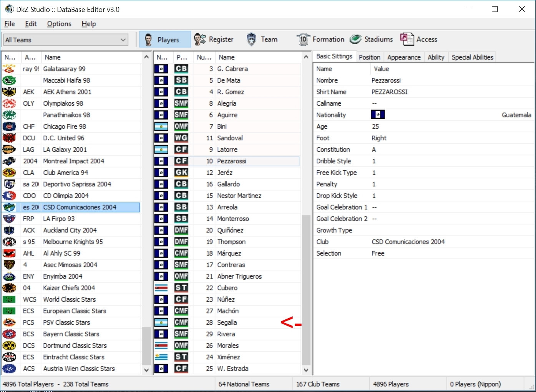Click the Foot value Right
The image size is (536, 392).
379,138
